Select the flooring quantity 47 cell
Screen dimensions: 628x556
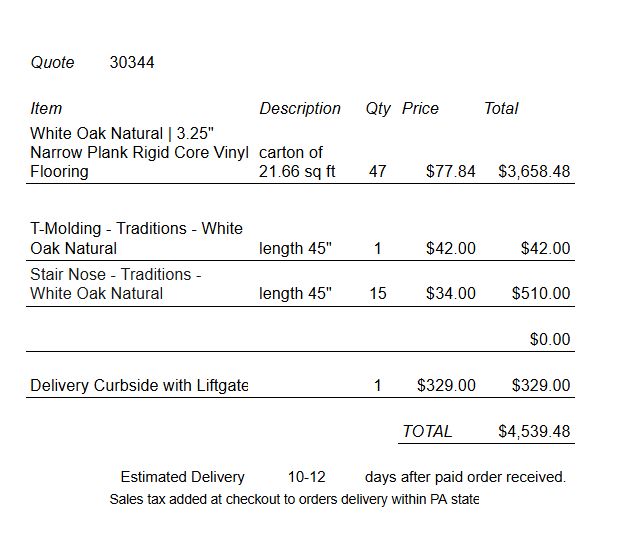377,171
